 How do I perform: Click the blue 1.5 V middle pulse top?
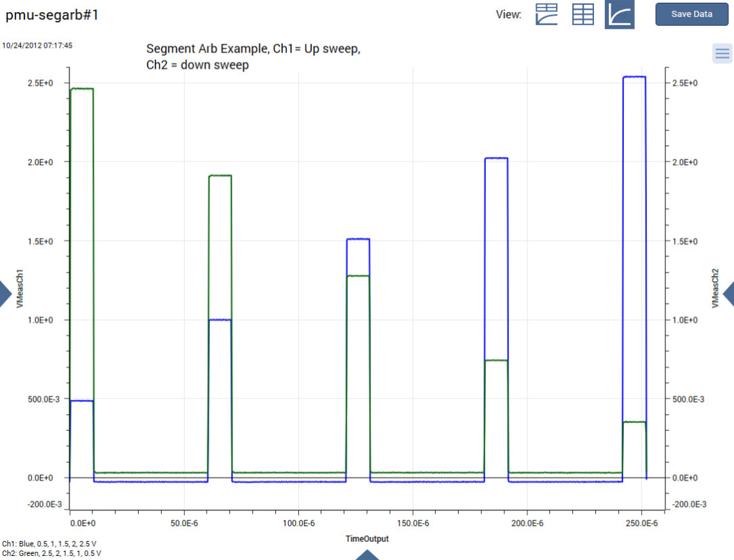(358, 239)
